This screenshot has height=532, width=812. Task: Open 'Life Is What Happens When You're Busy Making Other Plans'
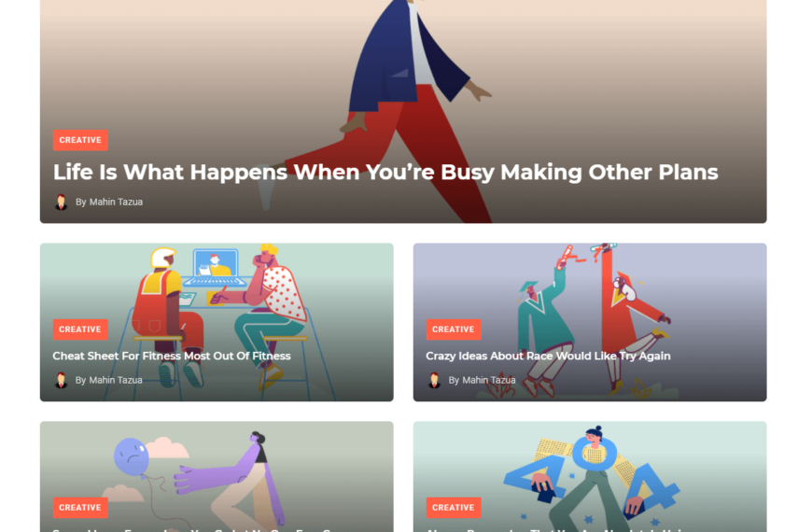point(385,173)
